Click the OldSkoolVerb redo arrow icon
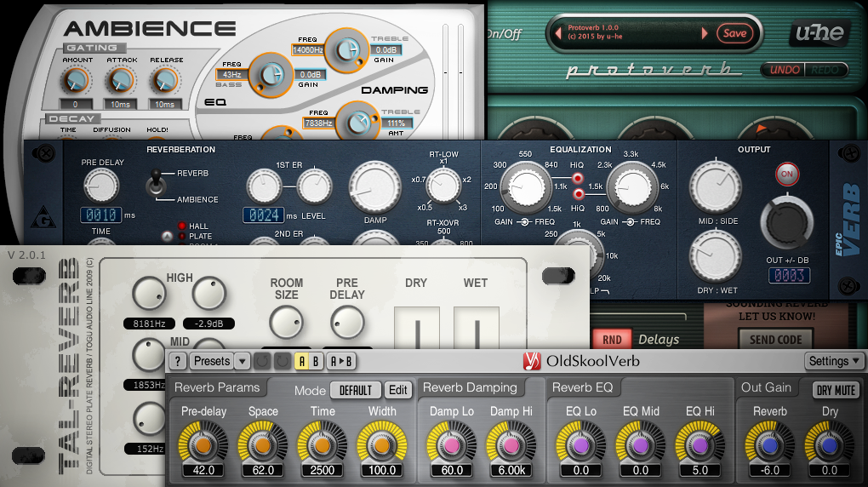 click(283, 361)
